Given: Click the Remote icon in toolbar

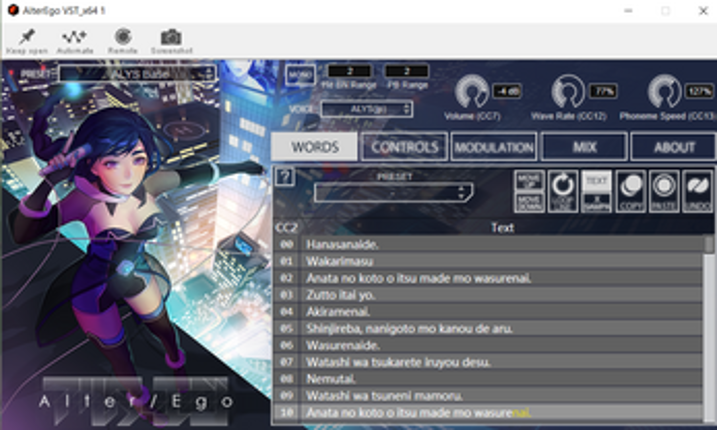Looking at the screenshot, I should 122,37.
